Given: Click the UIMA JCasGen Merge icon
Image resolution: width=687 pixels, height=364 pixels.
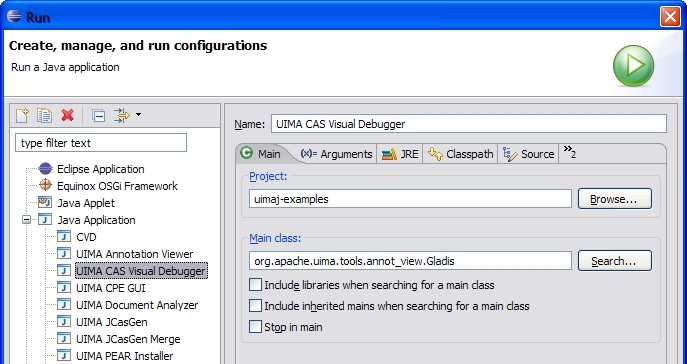Looking at the screenshot, I should click(64, 339).
